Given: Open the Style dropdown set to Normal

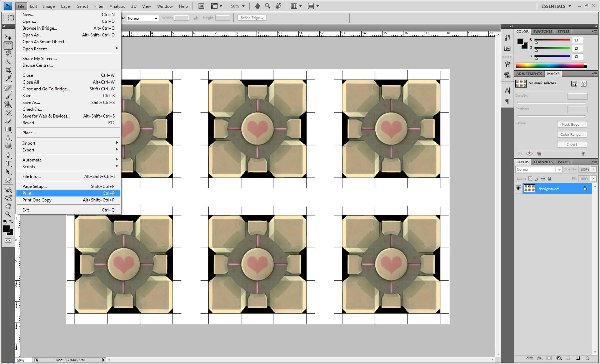Looking at the screenshot, I should (142, 18).
